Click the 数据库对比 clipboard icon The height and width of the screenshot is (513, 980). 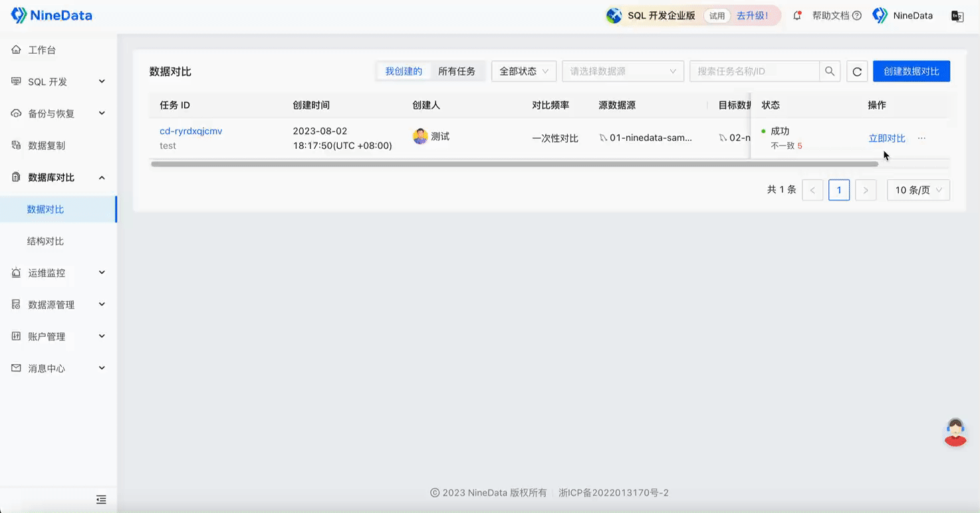(x=16, y=177)
